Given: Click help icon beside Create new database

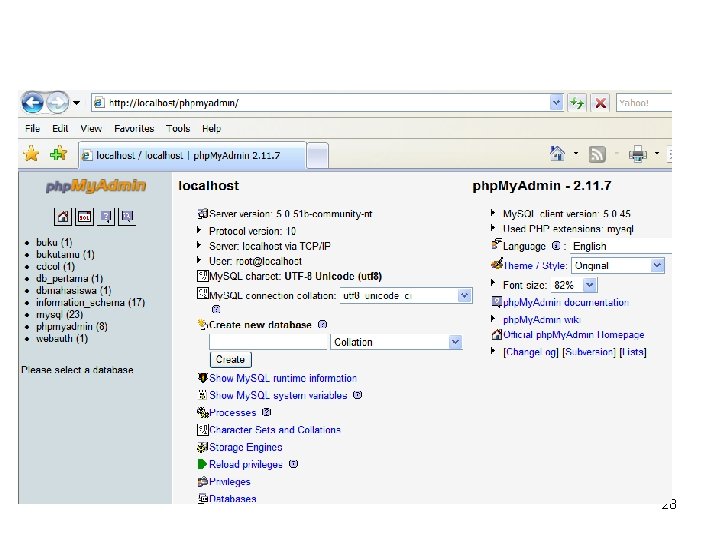Looking at the screenshot, I should (x=322, y=325).
